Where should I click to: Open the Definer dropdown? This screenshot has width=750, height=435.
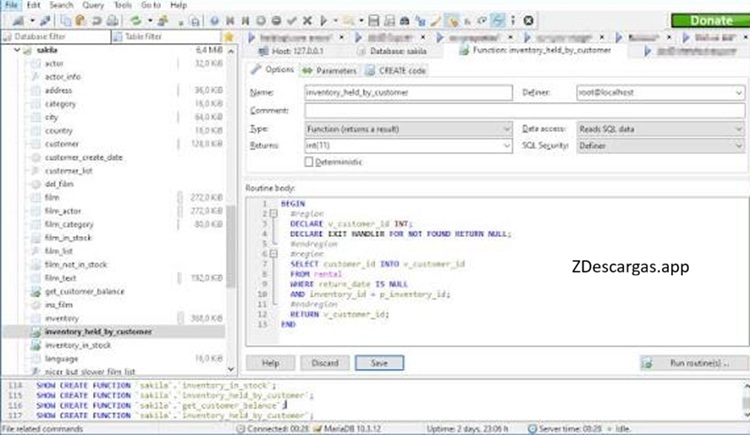click(x=739, y=92)
